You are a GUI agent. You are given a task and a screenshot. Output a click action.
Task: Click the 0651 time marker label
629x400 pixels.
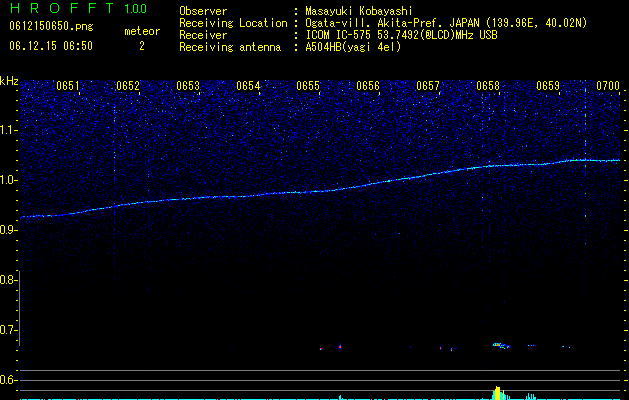[68, 85]
